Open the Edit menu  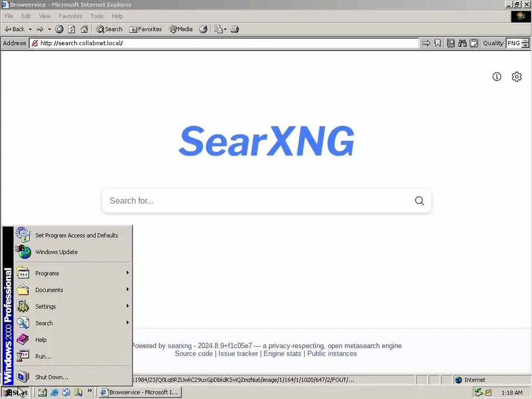point(26,16)
